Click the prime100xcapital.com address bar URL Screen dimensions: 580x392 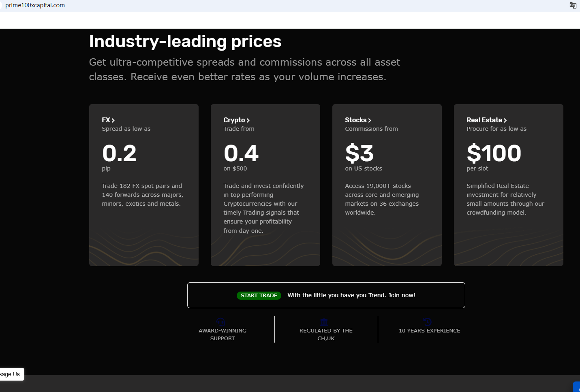35,5
